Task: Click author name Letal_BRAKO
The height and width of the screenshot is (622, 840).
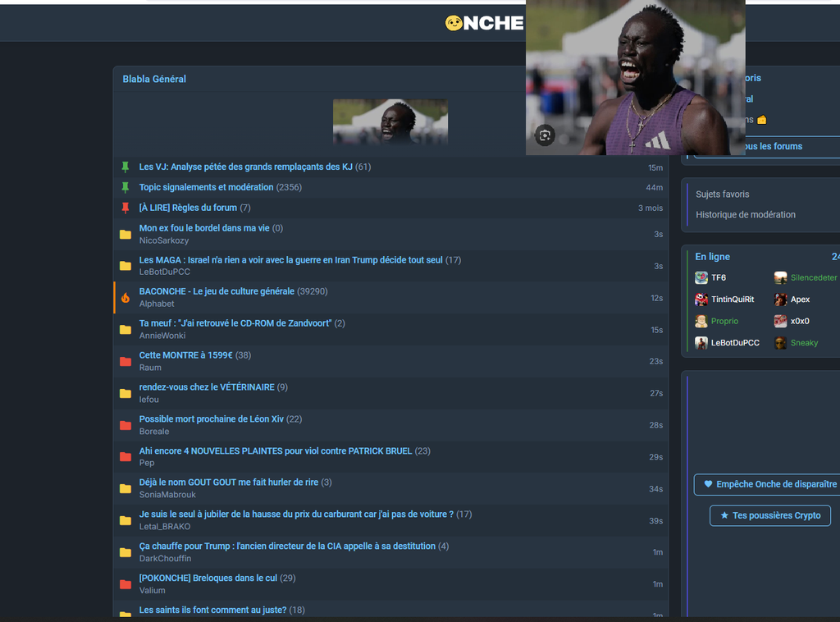Action: pyautogui.click(x=164, y=527)
